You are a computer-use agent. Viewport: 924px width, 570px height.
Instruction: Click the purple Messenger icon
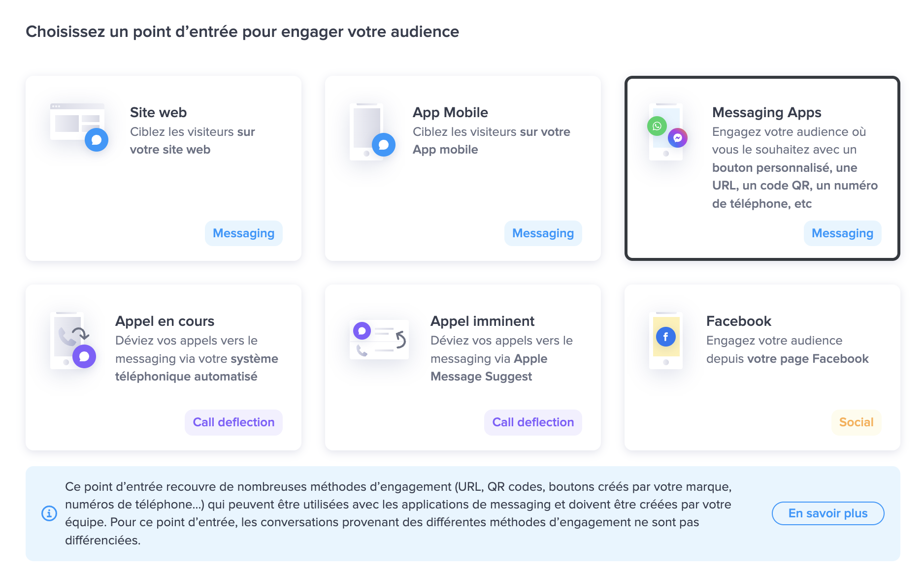(678, 138)
